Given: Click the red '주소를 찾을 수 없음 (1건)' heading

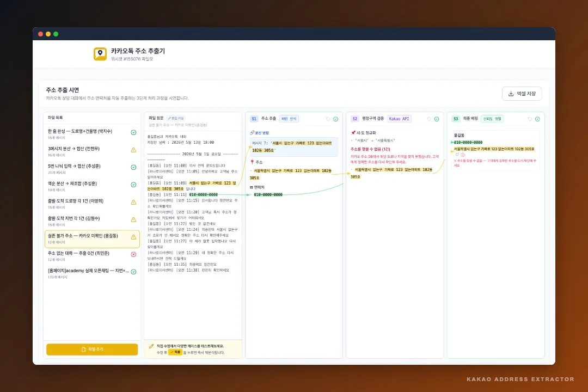Looking at the screenshot, I should pyautogui.click(x=370, y=149).
